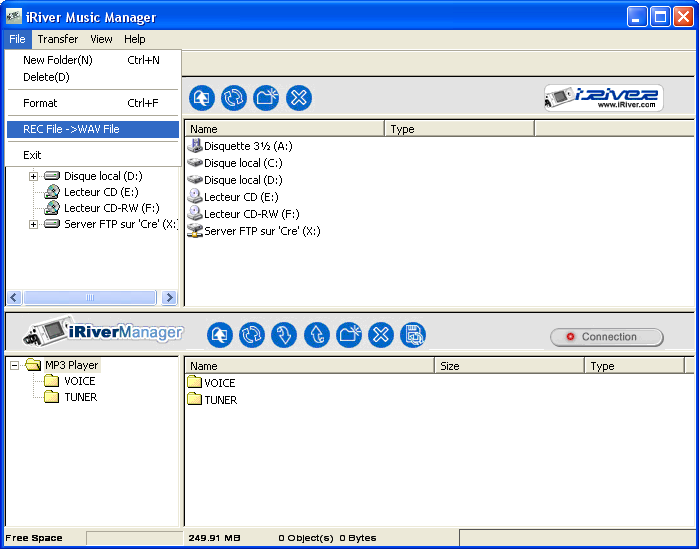Click the iRiverManager toolbar's new folder icon
The height and width of the screenshot is (549, 699).
tap(349, 335)
